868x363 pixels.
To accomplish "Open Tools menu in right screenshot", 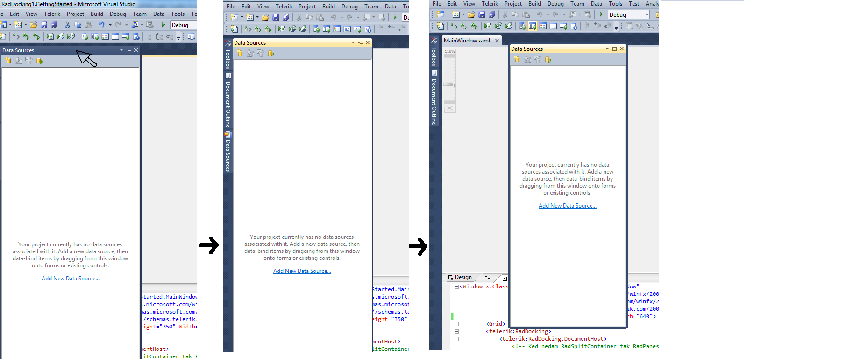I will tap(615, 4).
